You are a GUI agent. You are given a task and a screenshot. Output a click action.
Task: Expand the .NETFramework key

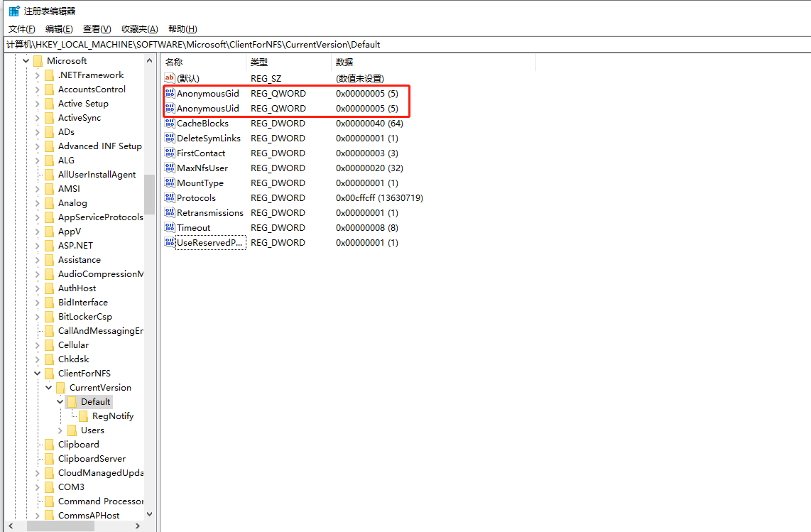(37, 75)
